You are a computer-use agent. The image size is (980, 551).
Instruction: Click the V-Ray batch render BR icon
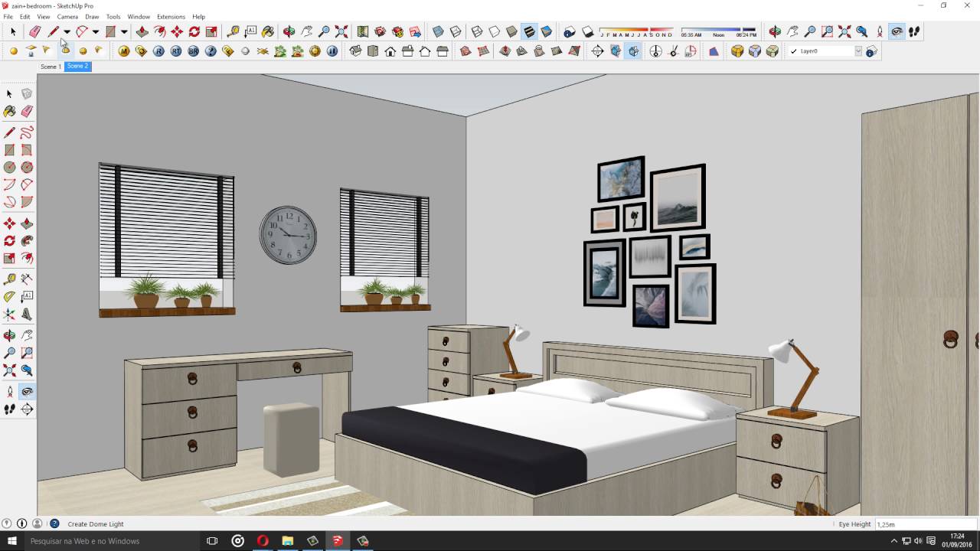click(x=194, y=51)
